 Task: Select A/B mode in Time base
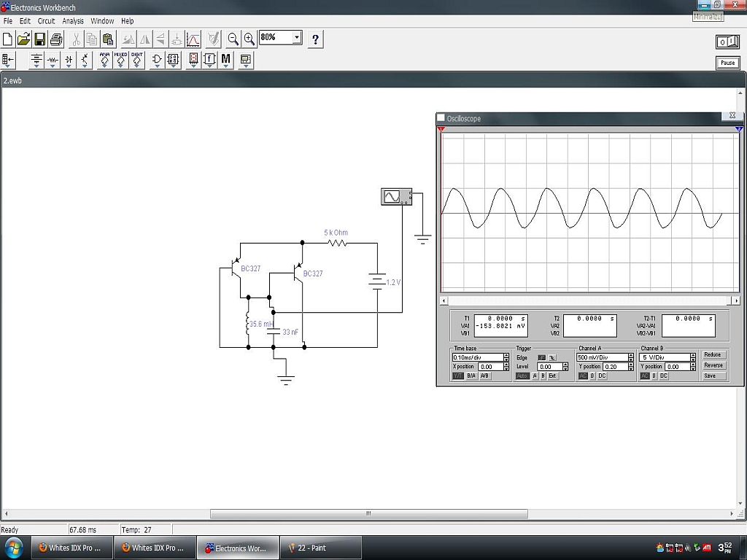pyautogui.click(x=485, y=376)
